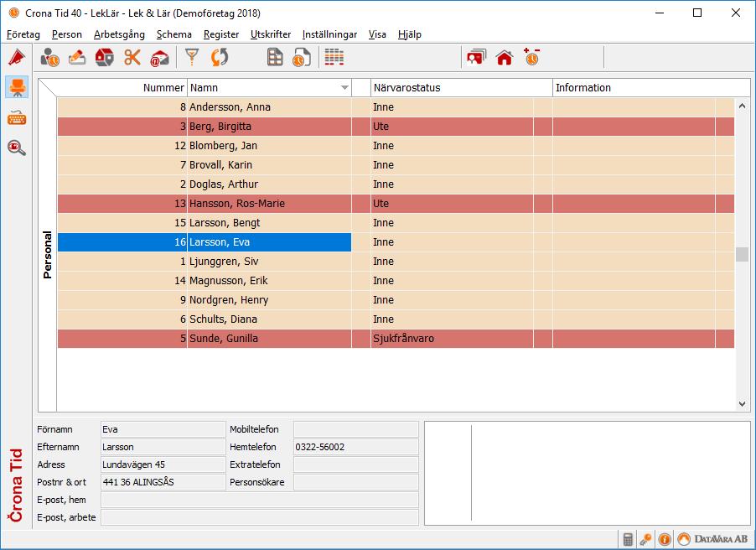
Task: Click the Namn column sort arrow
Action: click(x=344, y=88)
